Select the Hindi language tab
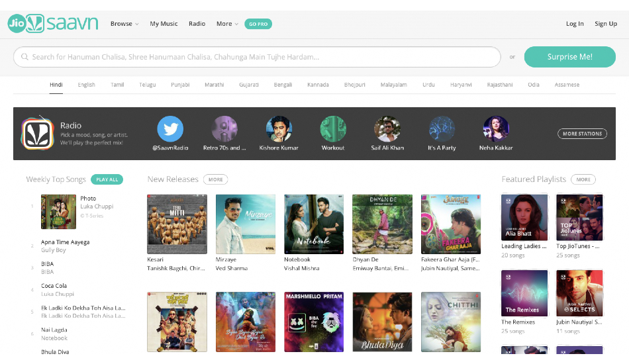The height and width of the screenshot is (364, 629). coord(56,85)
